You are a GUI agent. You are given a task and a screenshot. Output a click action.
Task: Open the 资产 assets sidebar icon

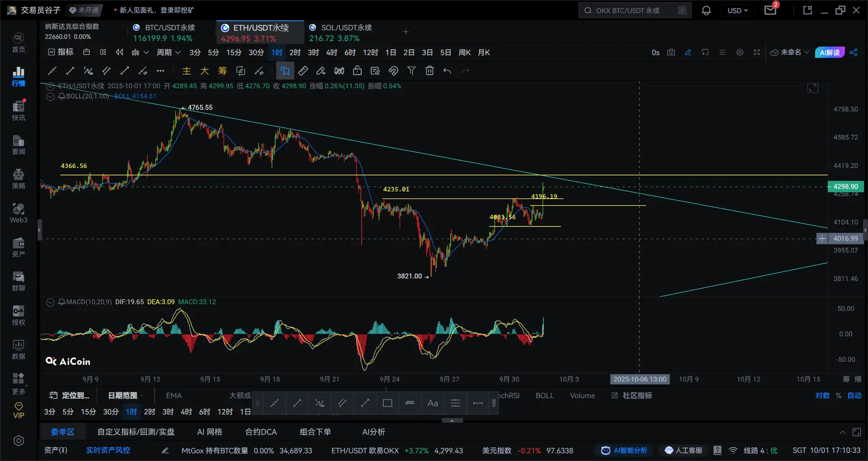click(19, 247)
